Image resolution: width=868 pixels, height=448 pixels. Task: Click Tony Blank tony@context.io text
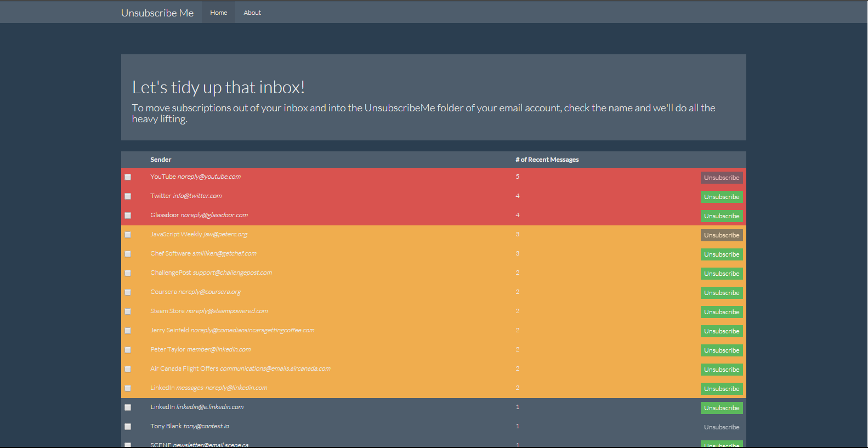190,426
